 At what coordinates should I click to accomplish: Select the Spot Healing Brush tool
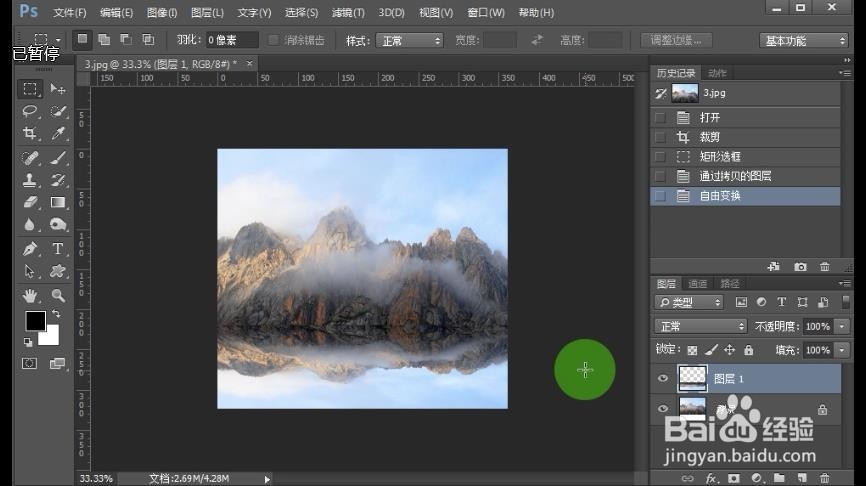(x=30, y=158)
